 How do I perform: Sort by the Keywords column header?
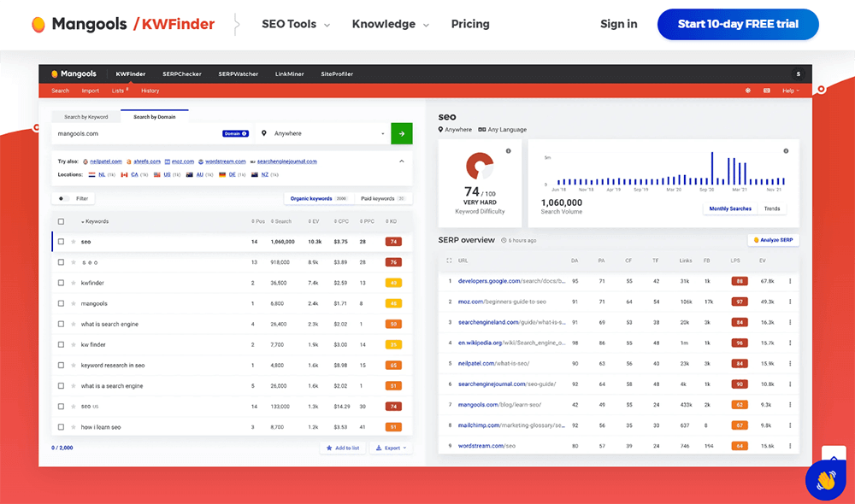(95, 221)
